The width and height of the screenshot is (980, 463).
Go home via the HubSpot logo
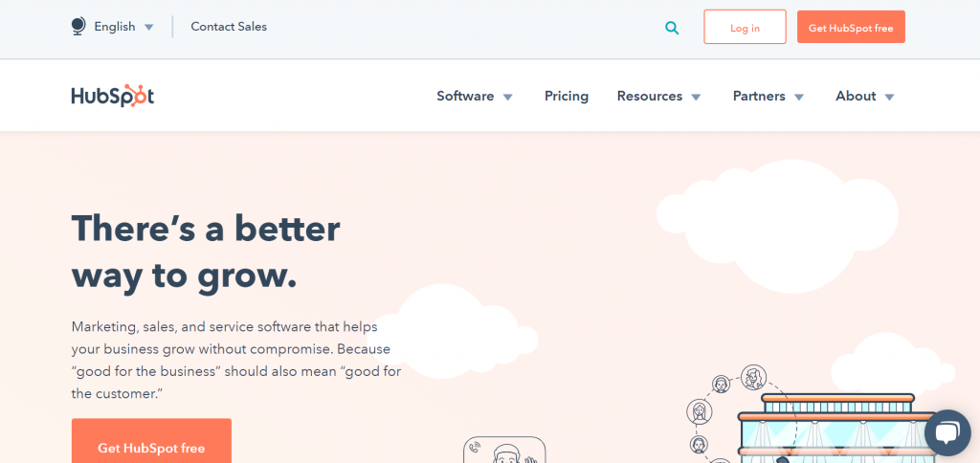coord(113,97)
